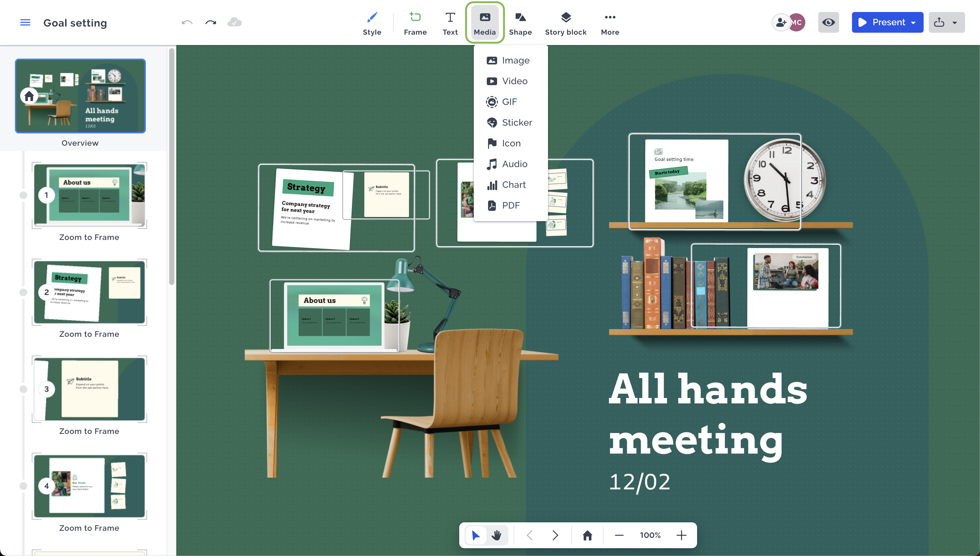Screen dimensions: 980x556
Task: Redo the last action
Action: coord(210,23)
